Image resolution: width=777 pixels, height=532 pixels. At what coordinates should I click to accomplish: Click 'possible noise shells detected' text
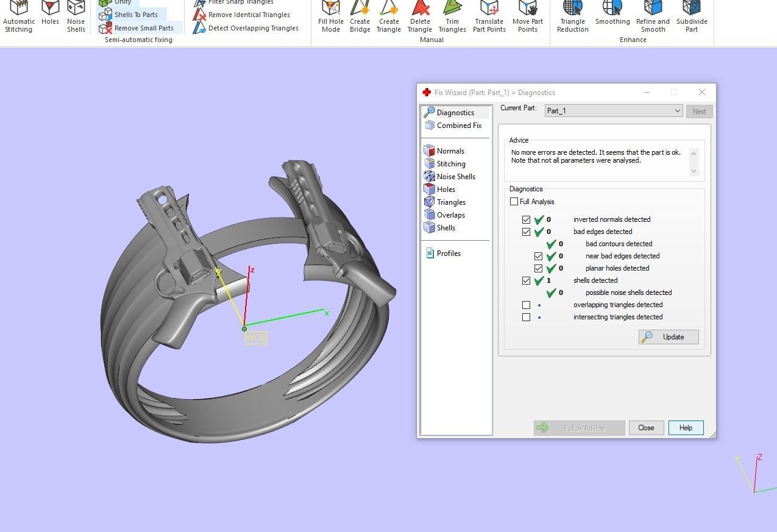(628, 293)
